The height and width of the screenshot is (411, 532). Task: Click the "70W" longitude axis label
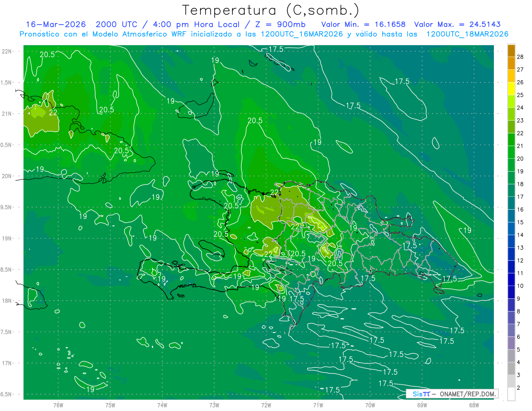pyautogui.click(x=370, y=405)
